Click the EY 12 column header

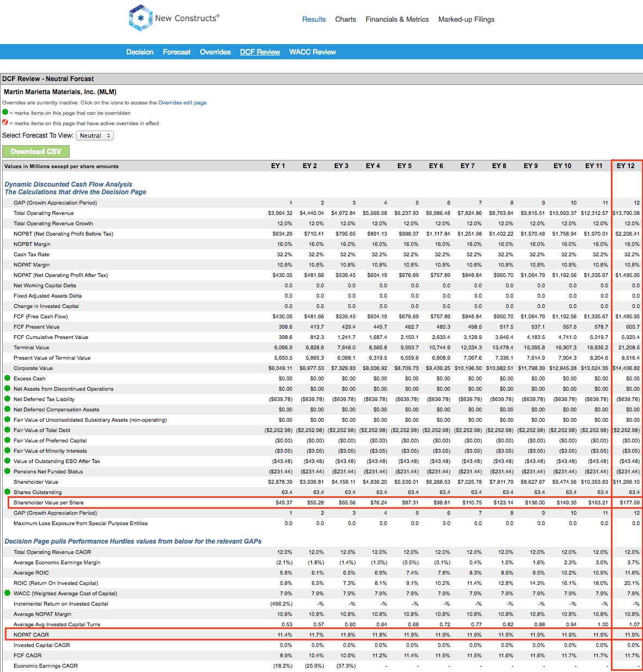pos(626,166)
